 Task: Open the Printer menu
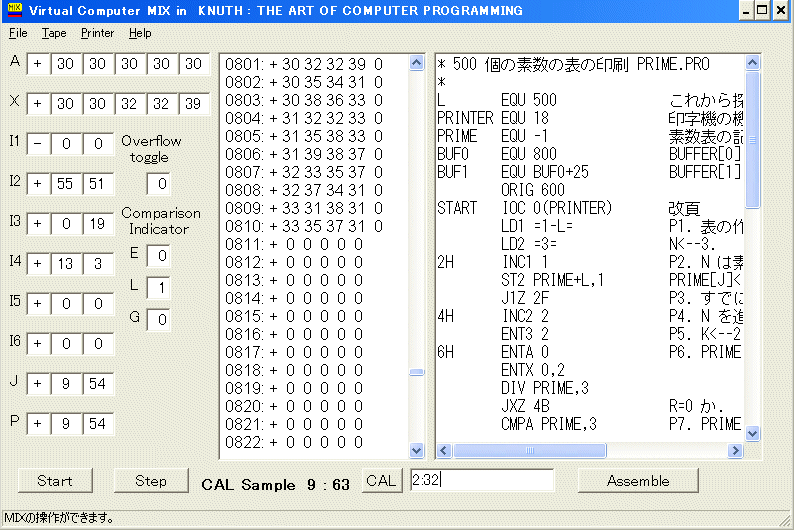[x=97, y=33]
